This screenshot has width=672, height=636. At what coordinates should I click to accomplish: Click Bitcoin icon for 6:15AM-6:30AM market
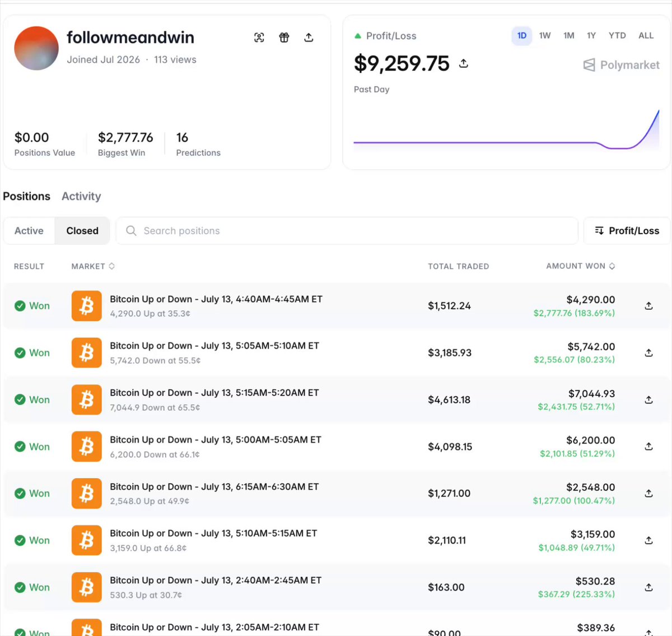(87, 494)
